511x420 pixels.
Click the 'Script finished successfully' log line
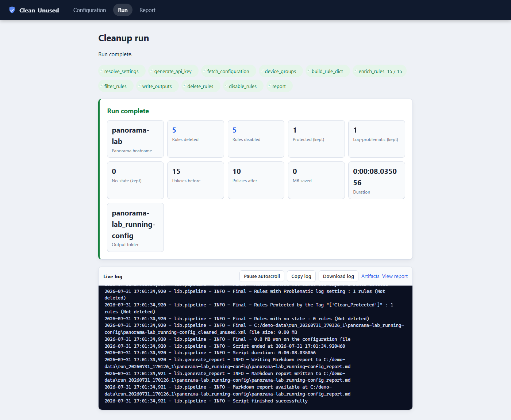(206, 401)
